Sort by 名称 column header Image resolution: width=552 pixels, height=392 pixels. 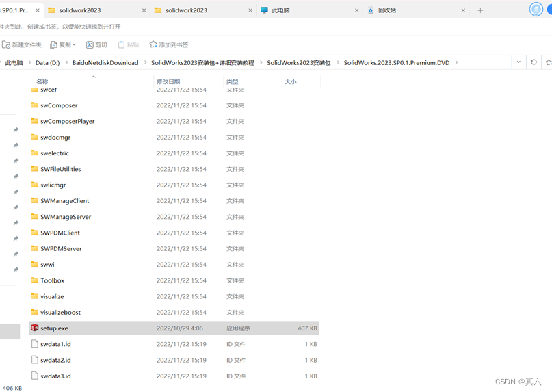click(x=42, y=81)
